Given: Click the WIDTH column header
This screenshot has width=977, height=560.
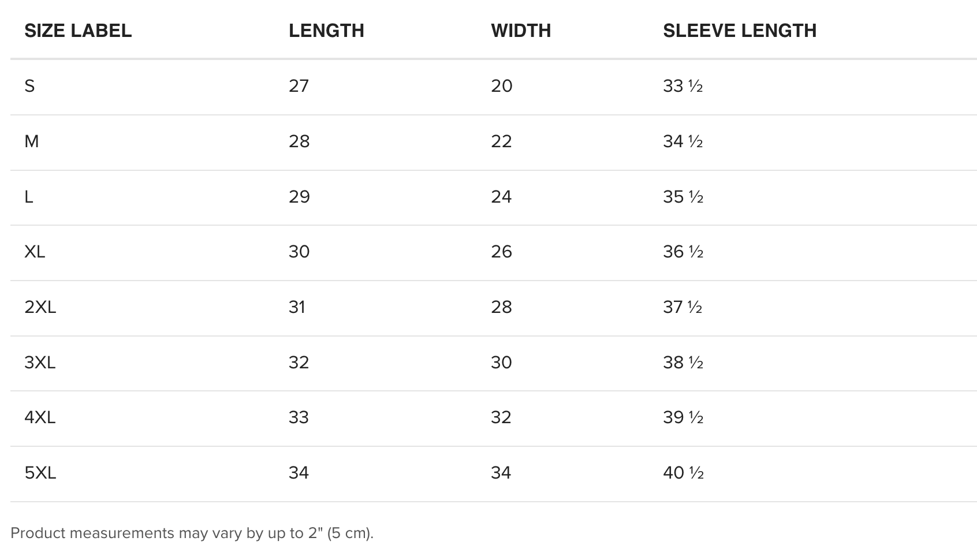Looking at the screenshot, I should [521, 31].
